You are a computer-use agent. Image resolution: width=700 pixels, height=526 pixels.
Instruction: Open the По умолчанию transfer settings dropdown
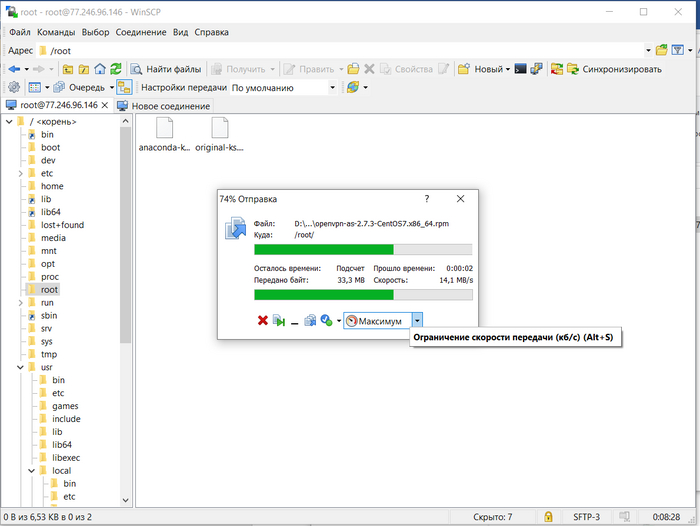pos(332,88)
